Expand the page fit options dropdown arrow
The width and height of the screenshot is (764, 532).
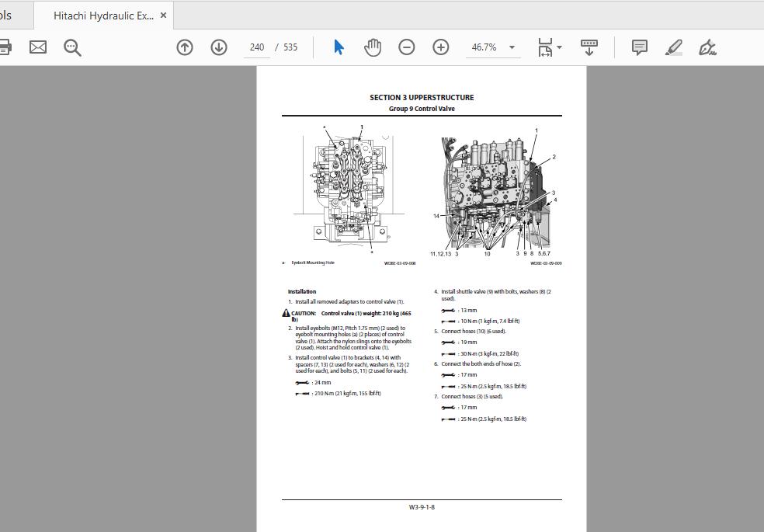pyautogui.click(x=559, y=47)
